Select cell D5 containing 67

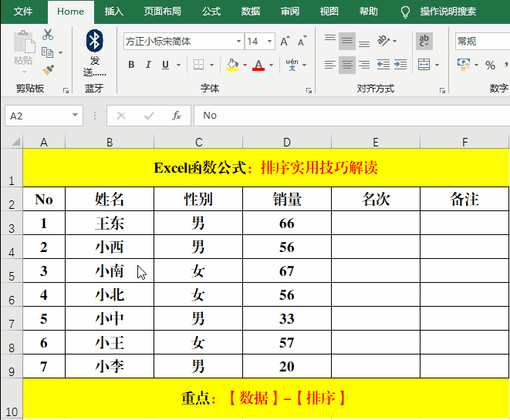point(287,271)
